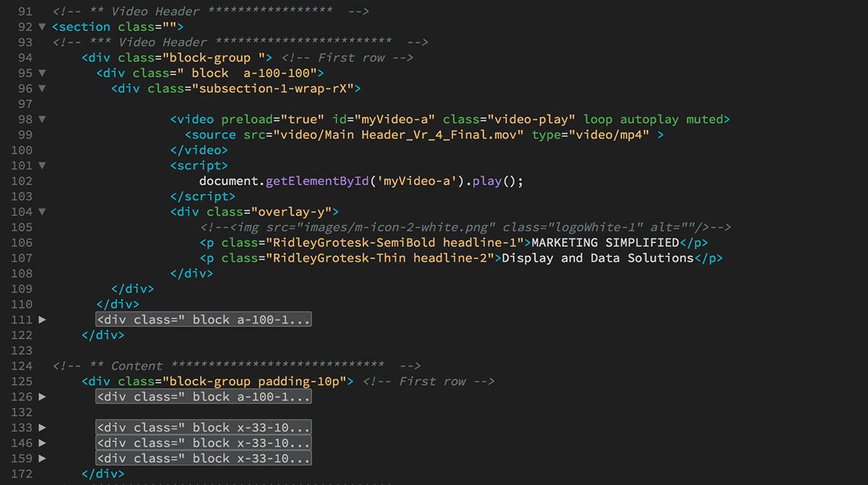Click the MARKETING SIMPLIFIED headline text

click(x=605, y=242)
